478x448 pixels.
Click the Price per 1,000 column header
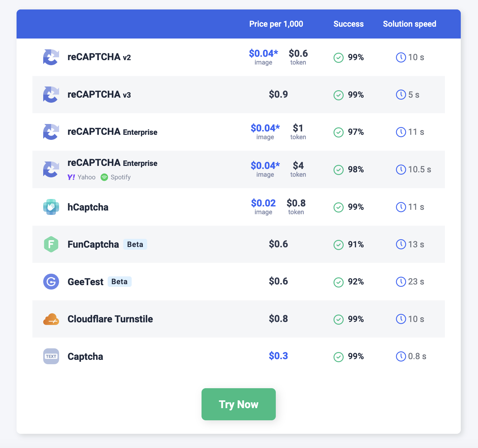(276, 24)
